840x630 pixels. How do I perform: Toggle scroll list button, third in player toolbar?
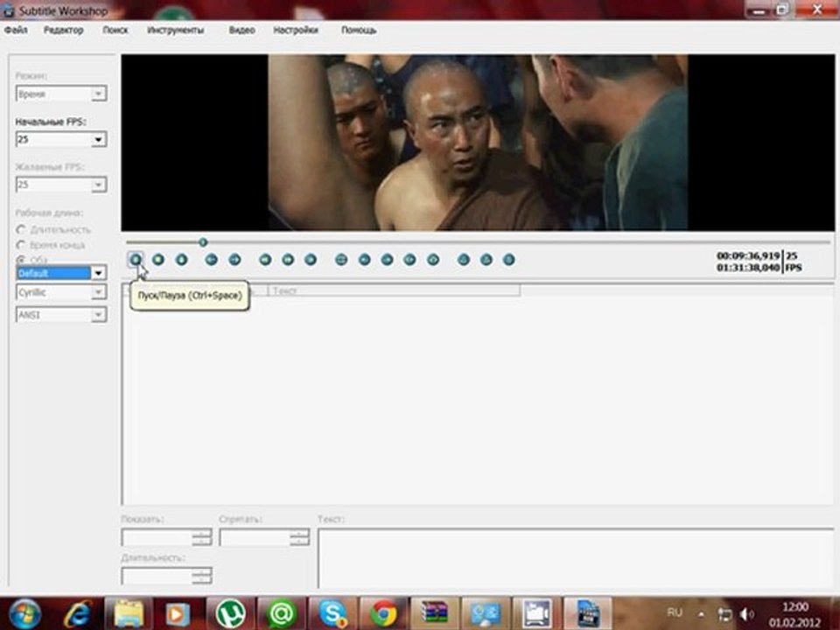182,260
